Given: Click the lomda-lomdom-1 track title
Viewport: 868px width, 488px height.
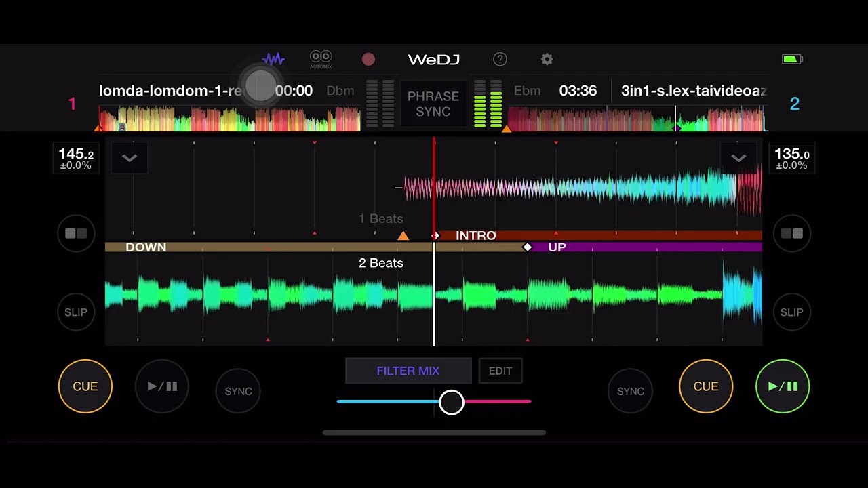Looking at the screenshot, I should (x=171, y=90).
